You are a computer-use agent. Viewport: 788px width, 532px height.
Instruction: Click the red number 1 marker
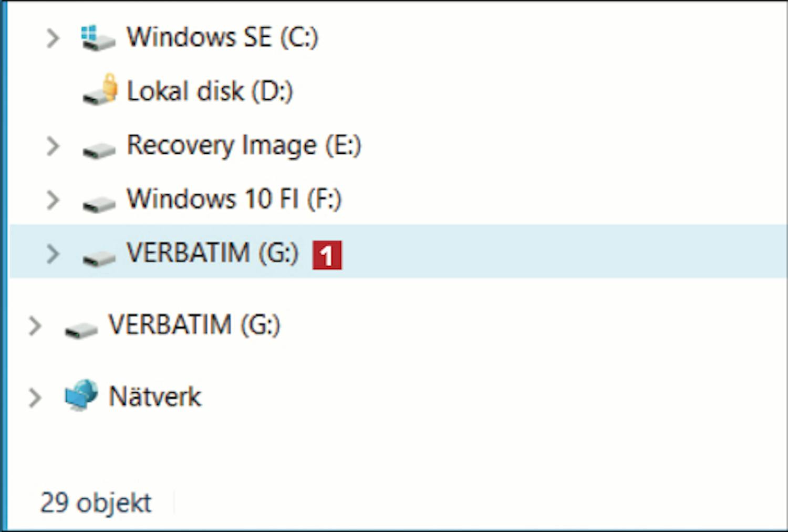[327, 255]
